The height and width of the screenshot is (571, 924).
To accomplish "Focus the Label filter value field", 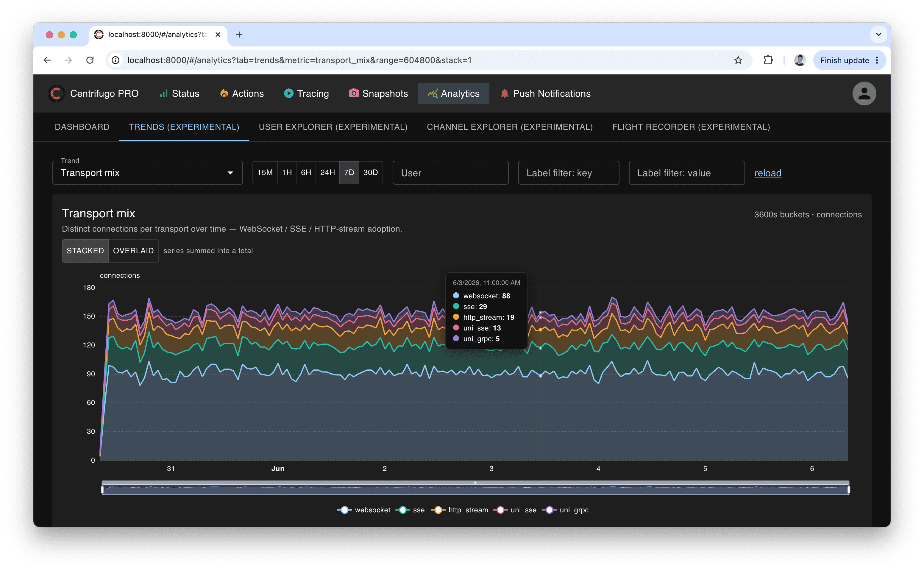I will 686,173.
